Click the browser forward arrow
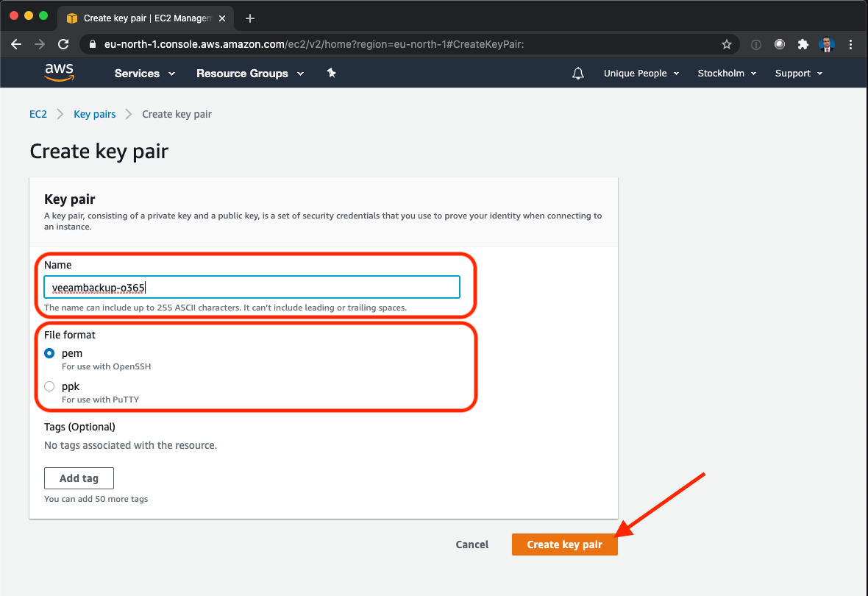868x596 pixels. point(40,44)
